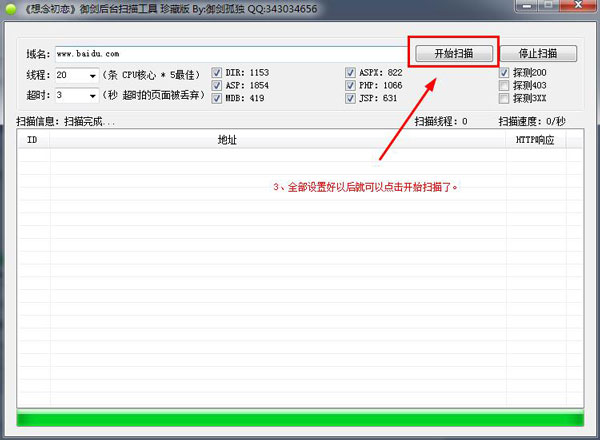Uncheck the PHP: 1066 checkbox
Screen dimensions: 600x440
tap(350, 86)
